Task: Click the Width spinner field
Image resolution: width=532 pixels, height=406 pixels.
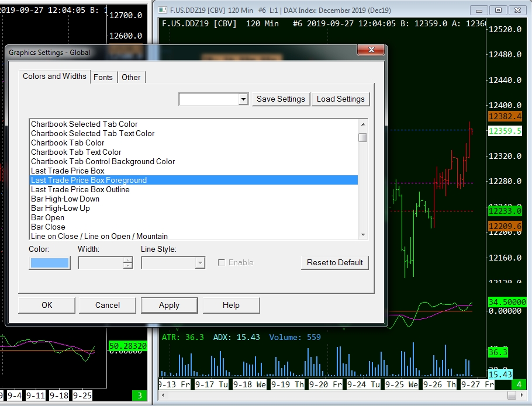Action: coord(101,263)
